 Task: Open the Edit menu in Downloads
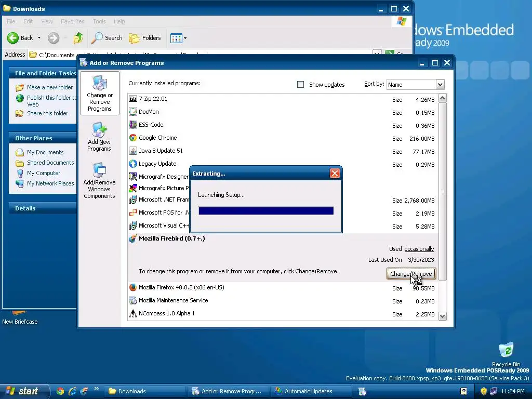pos(28,21)
